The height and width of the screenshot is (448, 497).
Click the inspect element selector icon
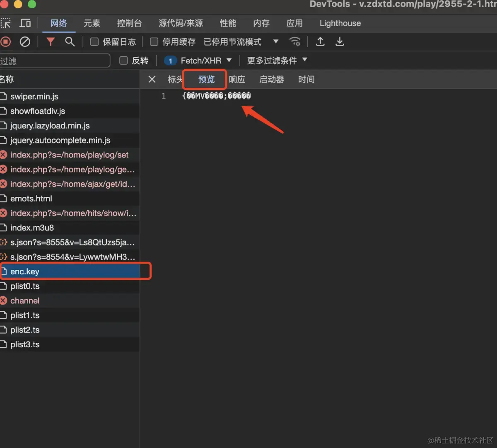tap(5, 23)
